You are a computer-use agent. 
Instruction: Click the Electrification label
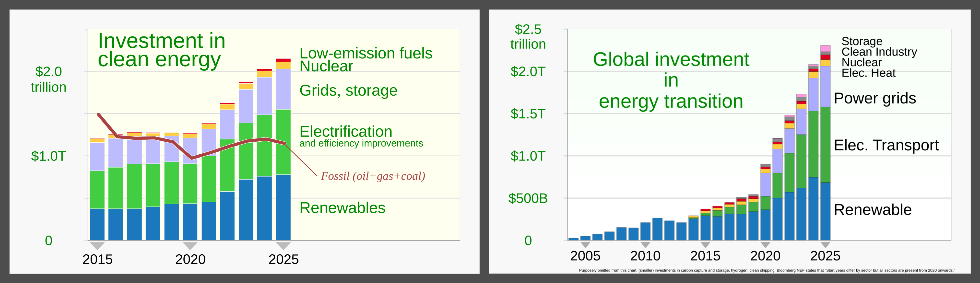[345, 131]
